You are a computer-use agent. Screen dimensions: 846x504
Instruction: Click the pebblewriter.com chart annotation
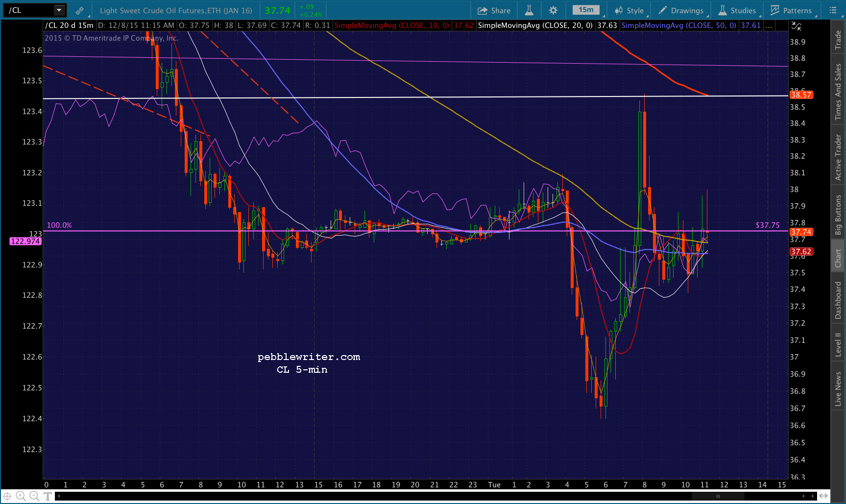click(309, 357)
